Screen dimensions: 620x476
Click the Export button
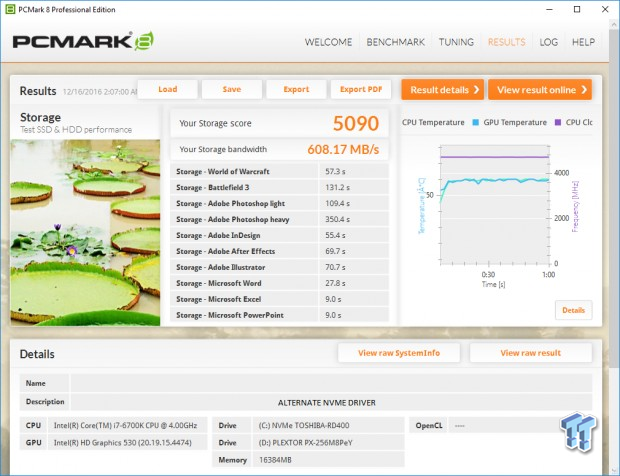pyautogui.click(x=296, y=89)
